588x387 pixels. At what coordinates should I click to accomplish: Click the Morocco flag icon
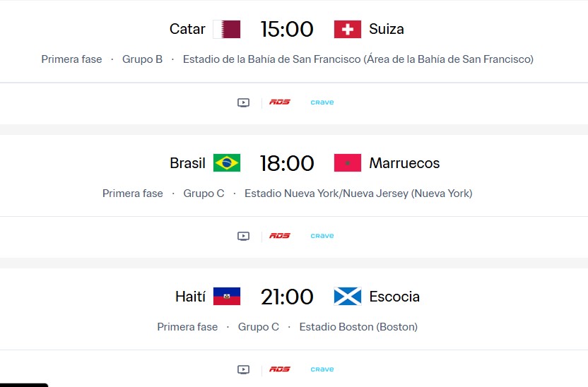pos(348,163)
